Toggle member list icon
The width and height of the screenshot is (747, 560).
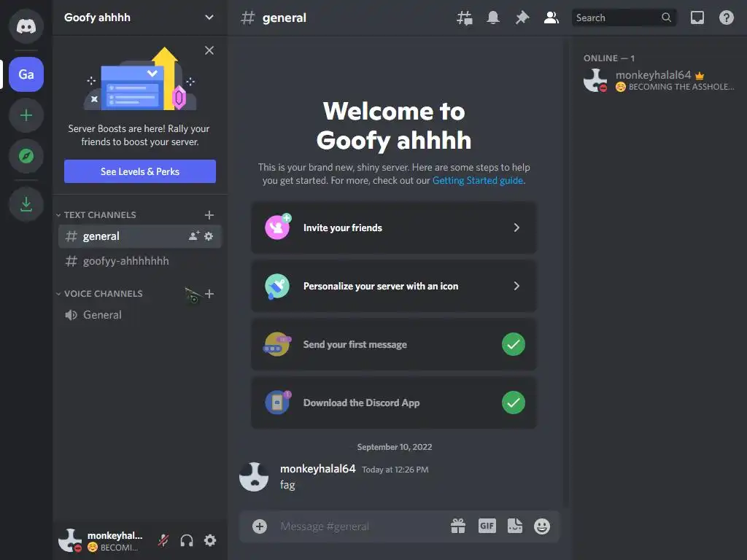(x=551, y=18)
